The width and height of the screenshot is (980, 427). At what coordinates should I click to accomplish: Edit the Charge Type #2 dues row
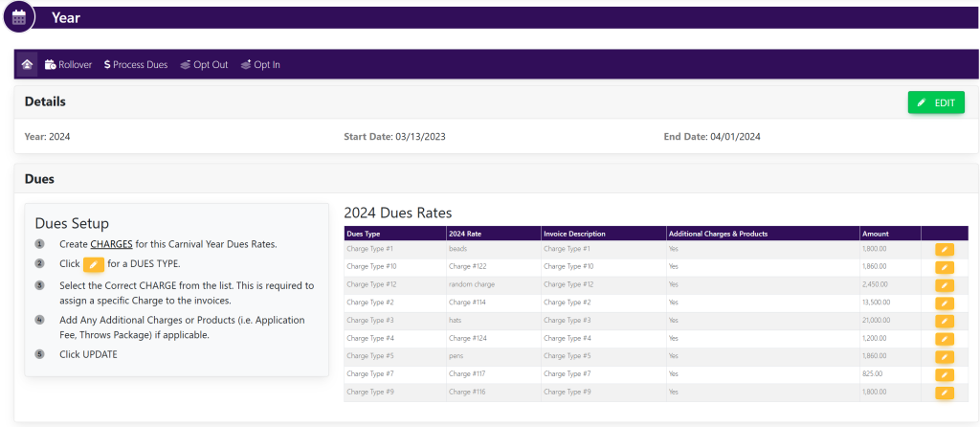pyautogui.click(x=944, y=303)
